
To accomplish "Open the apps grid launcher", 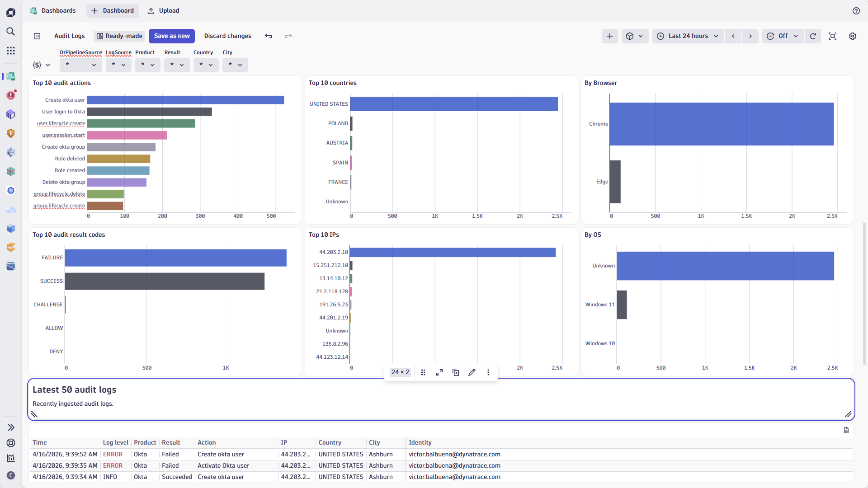I will pyautogui.click(x=10, y=51).
